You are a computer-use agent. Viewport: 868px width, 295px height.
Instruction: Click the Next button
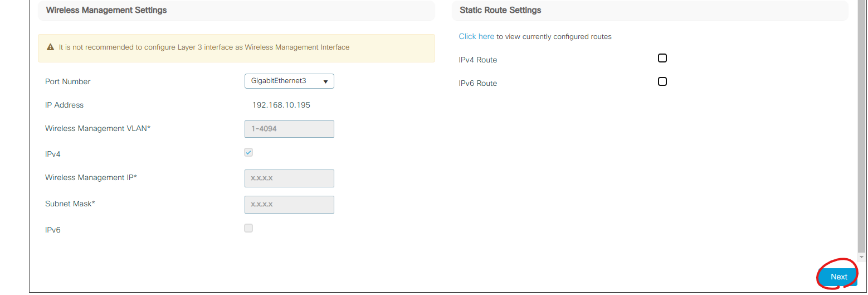coord(838,277)
